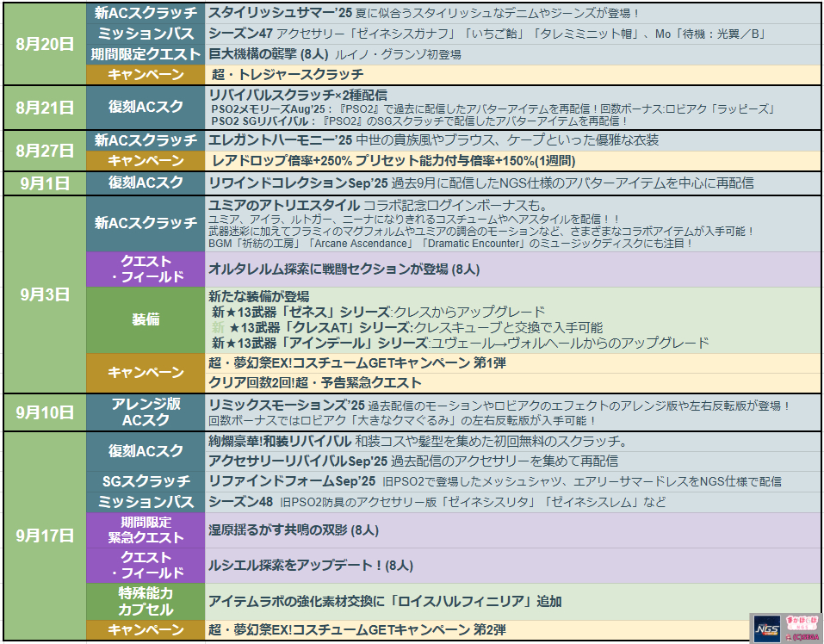This screenshot has width=824, height=644.
Task: Click the "8月20日" date cell
Action: 45,44
